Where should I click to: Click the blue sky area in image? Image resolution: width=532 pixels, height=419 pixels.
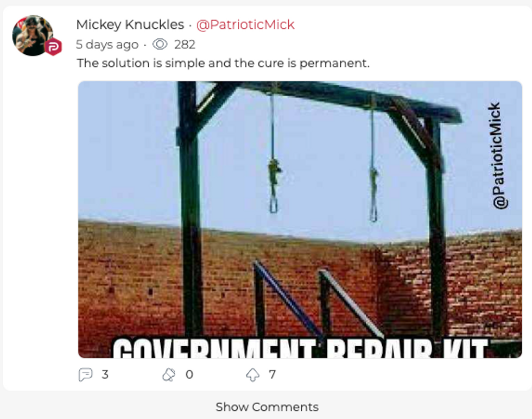(x=129, y=153)
